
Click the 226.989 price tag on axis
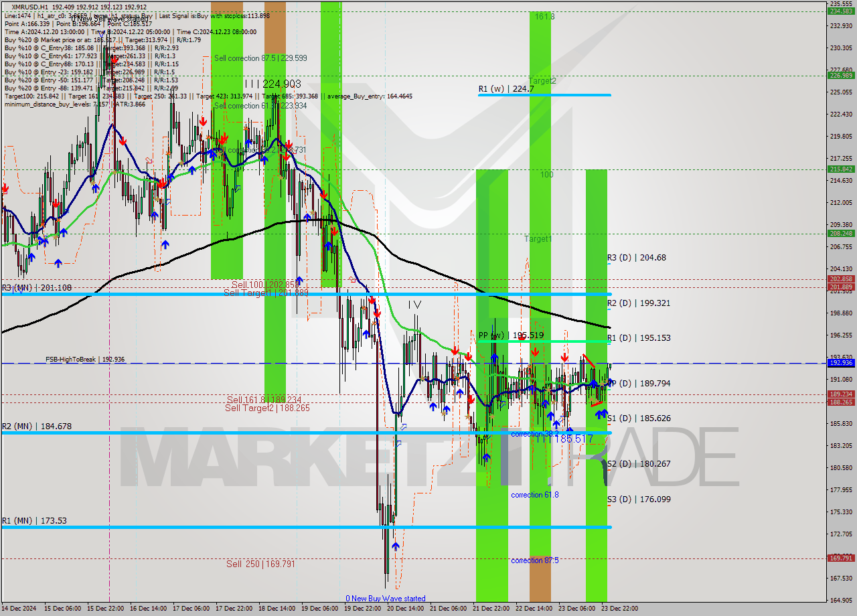click(842, 75)
